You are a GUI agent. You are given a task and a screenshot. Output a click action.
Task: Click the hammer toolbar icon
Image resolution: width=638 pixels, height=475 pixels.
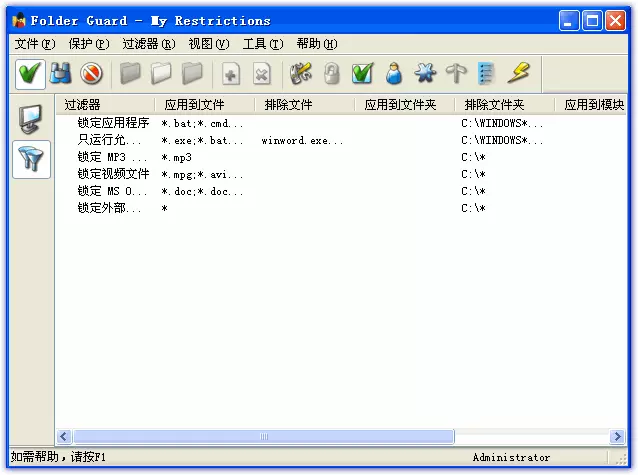pyautogui.click(x=456, y=74)
